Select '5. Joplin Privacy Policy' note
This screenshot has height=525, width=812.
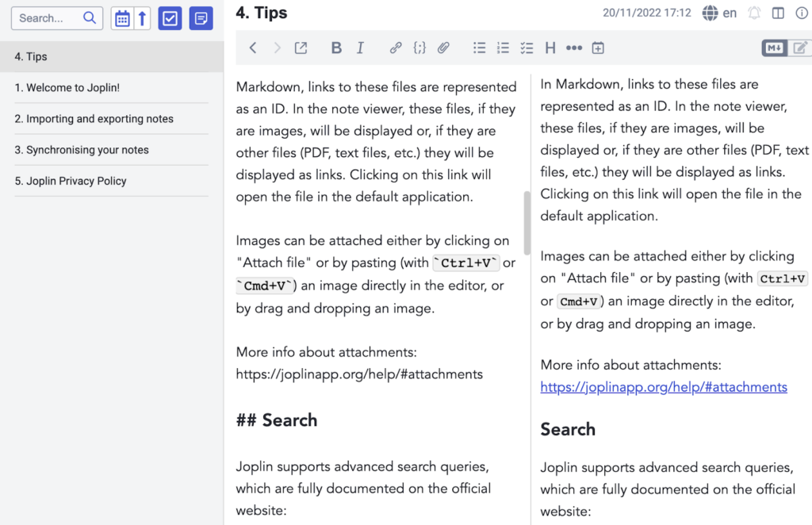76,181
